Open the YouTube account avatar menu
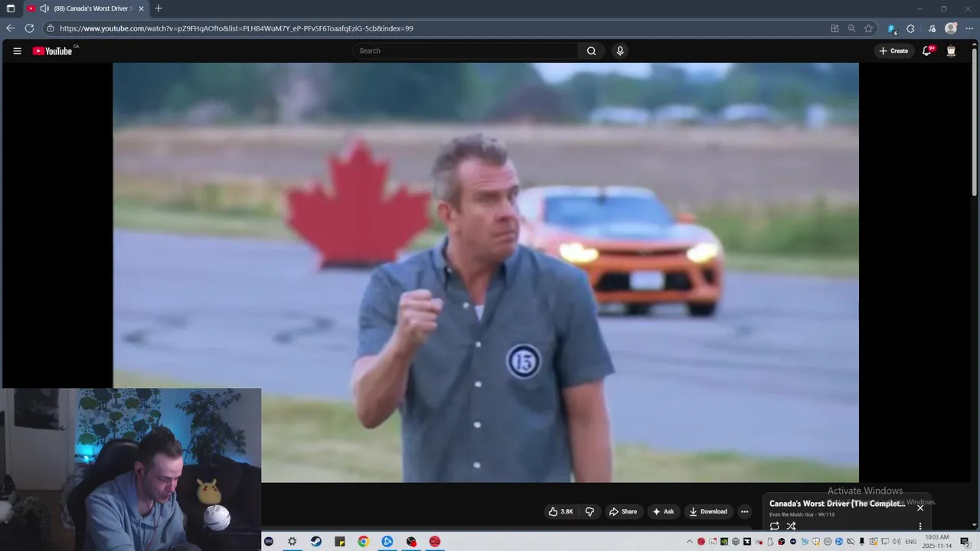Image resolution: width=980 pixels, height=551 pixels. 951,51
